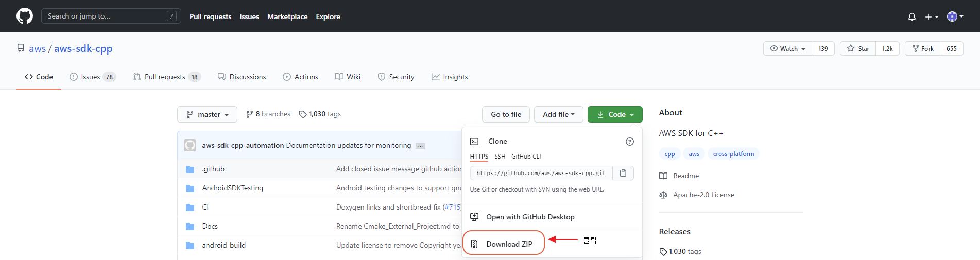Open the #715 pull request link

click(x=452, y=207)
